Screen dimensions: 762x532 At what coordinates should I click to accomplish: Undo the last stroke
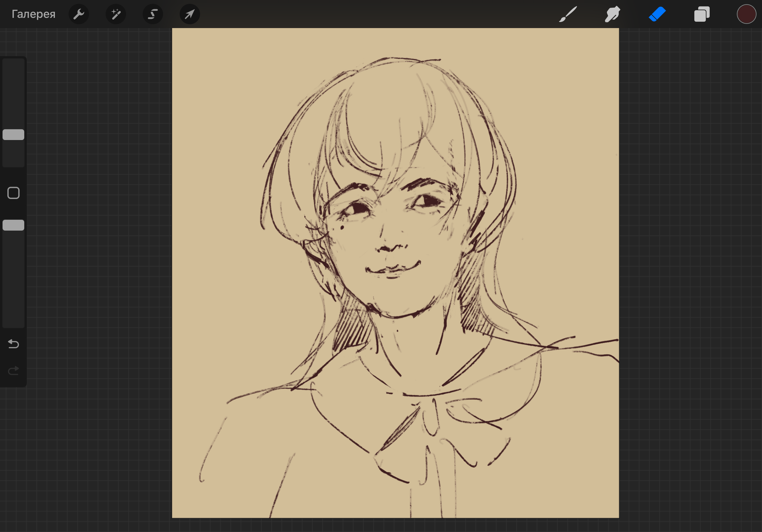tap(13, 344)
